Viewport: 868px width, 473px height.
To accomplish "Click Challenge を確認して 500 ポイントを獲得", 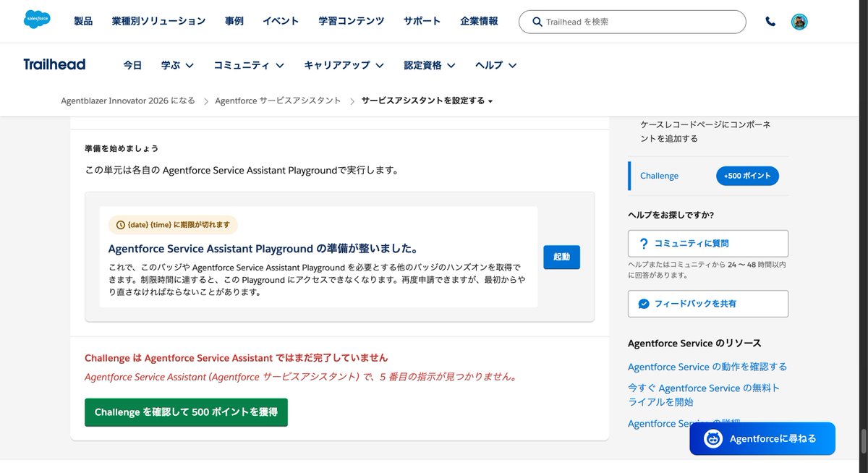I will (x=186, y=412).
